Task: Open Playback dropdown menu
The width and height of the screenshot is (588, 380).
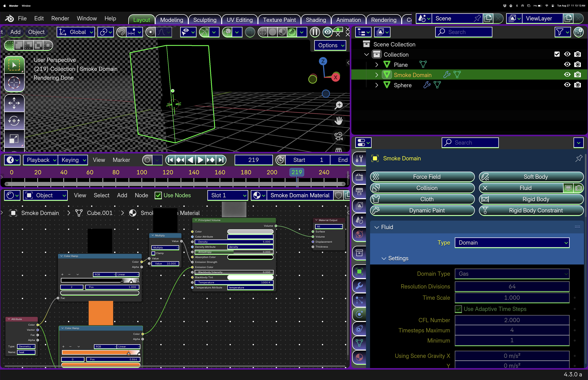Action: coord(40,160)
